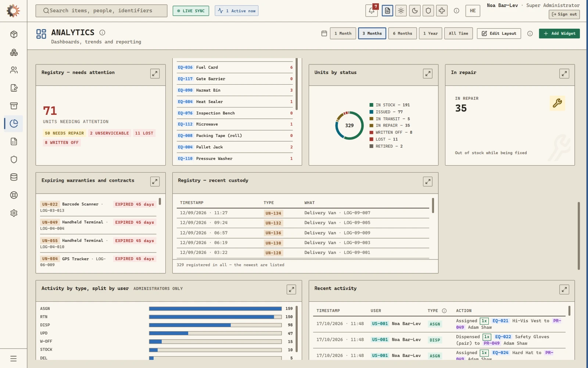Viewport: 588px width, 368px height.
Task: Click the hamburger menu icon below the sidebar
Action: pos(14,358)
